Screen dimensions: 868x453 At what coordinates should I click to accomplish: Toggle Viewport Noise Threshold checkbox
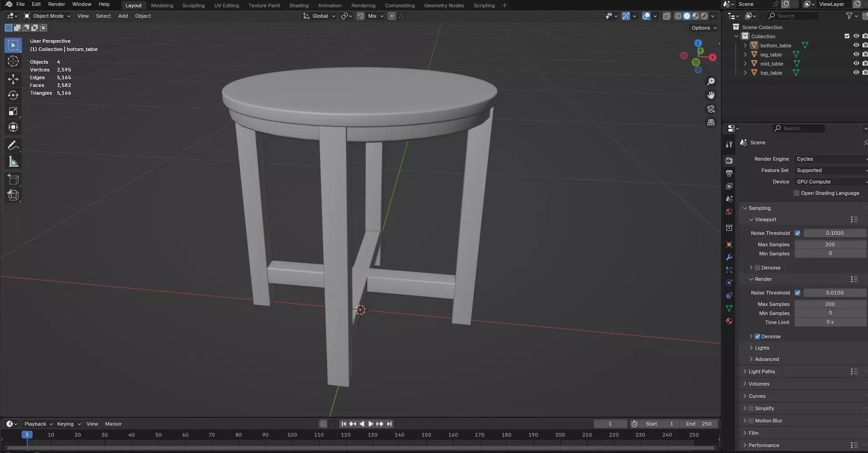click(797, 233)
